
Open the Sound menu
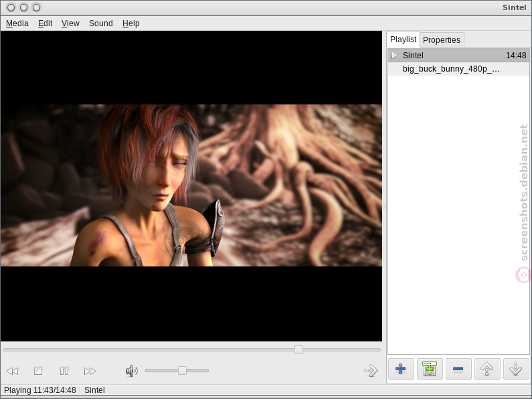(101, 23)
